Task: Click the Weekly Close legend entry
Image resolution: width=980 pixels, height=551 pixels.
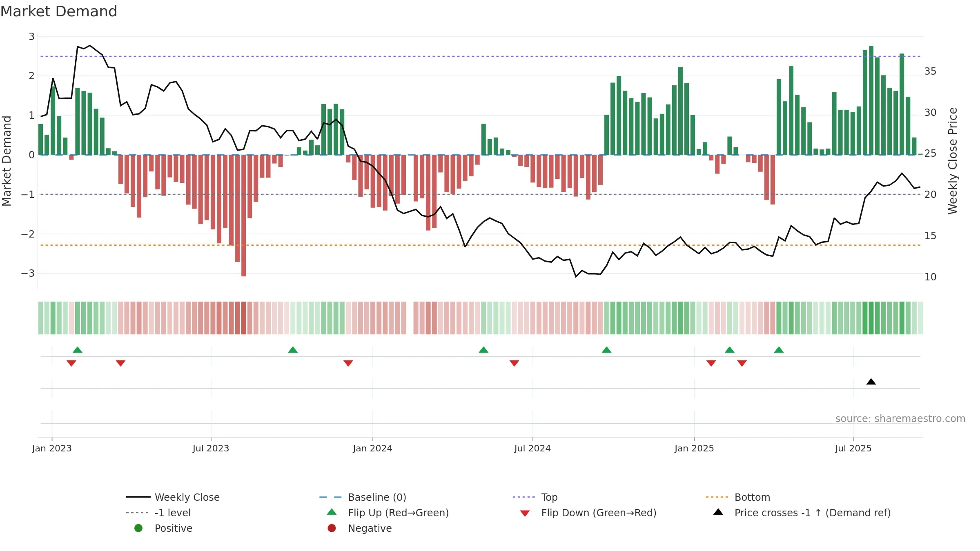Action: pyautogui.click(x=173, y=497)
